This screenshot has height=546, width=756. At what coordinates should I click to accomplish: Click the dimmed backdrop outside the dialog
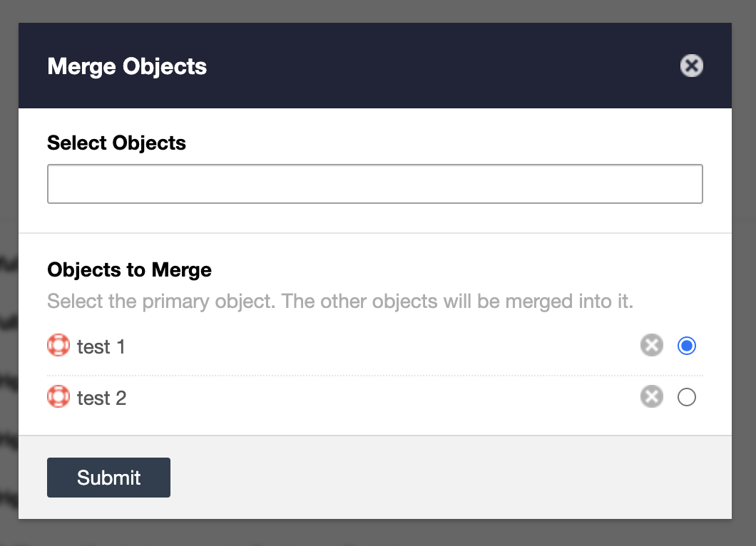744,285
